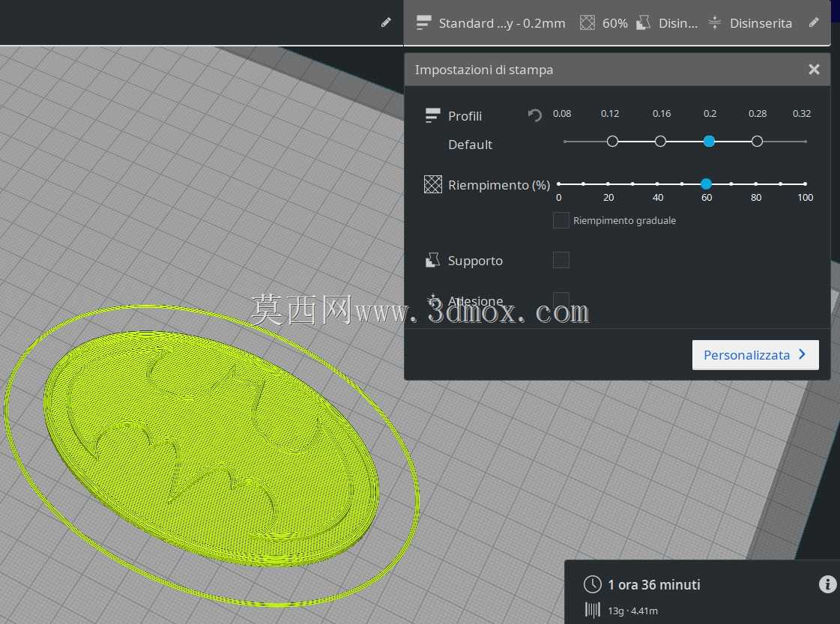
Task: Select the 0.28 layer height profile
Action: (x=757, y=142)
